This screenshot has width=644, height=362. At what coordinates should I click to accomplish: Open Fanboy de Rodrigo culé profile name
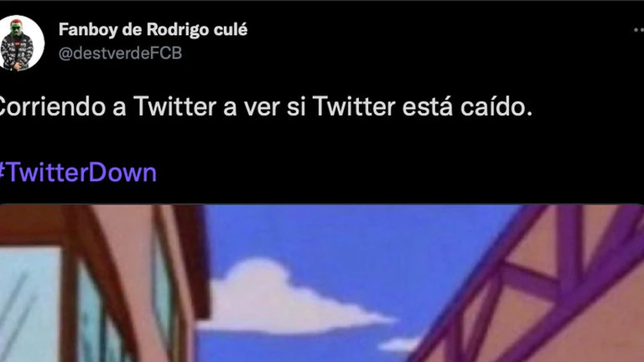pos(153,30)
